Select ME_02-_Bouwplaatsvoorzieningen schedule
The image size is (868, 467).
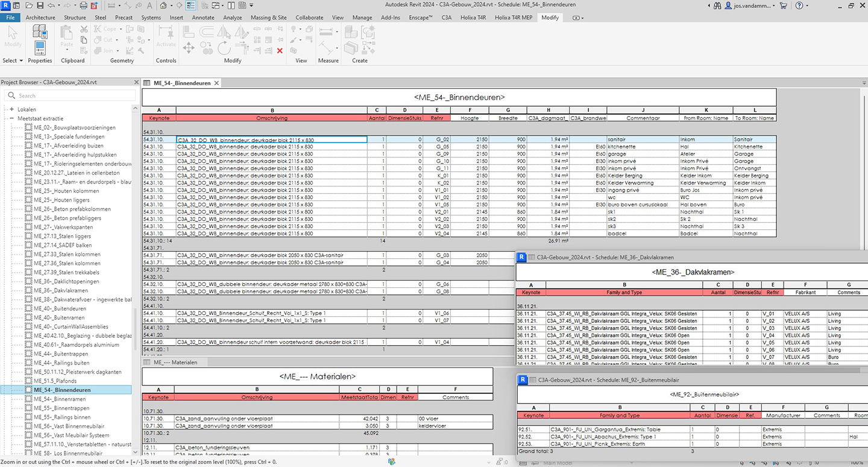75,127
